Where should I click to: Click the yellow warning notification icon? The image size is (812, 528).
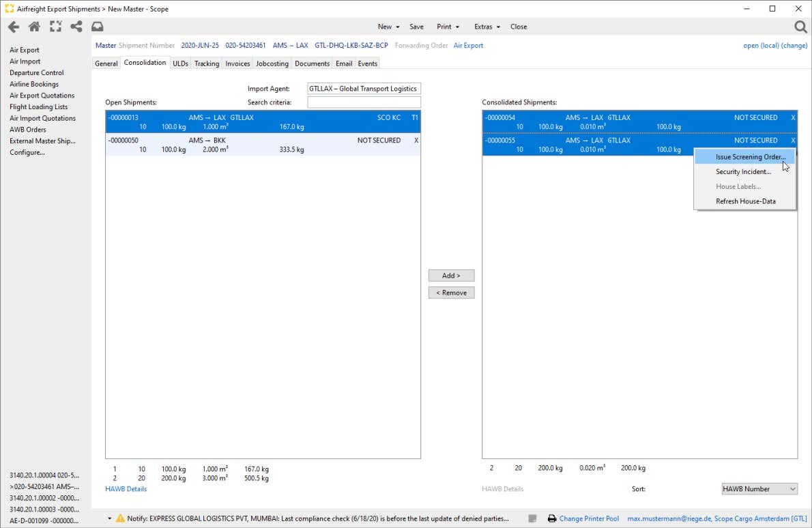pyautogui.click(x=121, y=518)
